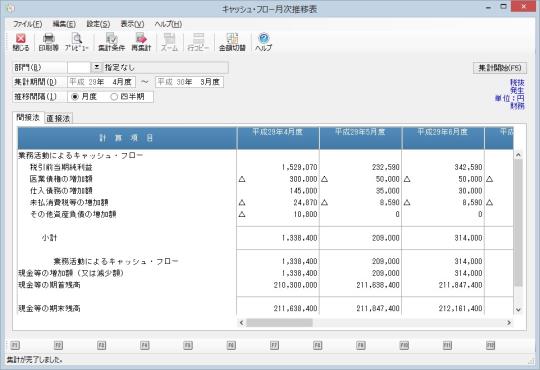
Task: Click the horizontal scrollbar thumb
Action: [x=279, y=323]
